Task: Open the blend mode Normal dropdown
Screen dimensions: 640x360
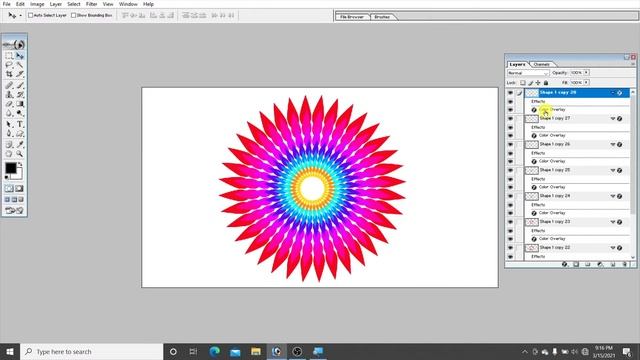Action: point(528,73)
